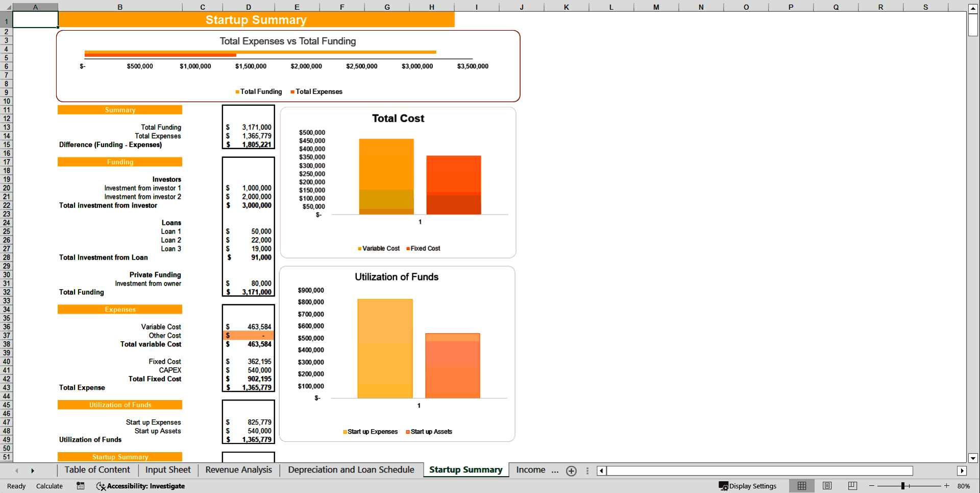This screenshot has height=493, width=980.
Task: Switch to Page Layout view icon
Action: (x=827, y=486)
